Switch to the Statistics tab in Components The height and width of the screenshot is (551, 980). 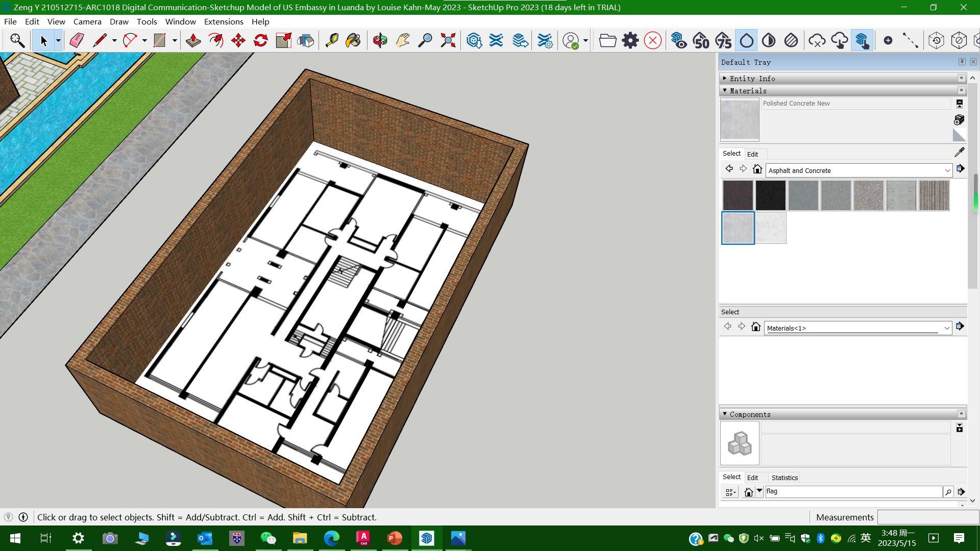[784, 478]
